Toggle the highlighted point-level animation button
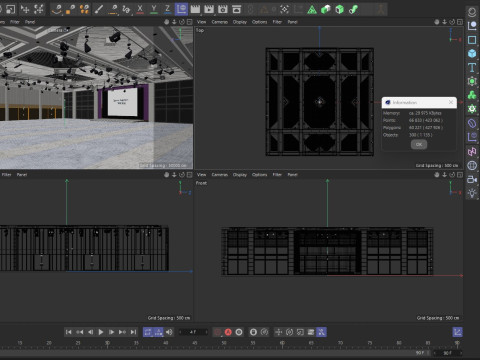The width and height of the screenshot is (480, 360). [321, 332]
